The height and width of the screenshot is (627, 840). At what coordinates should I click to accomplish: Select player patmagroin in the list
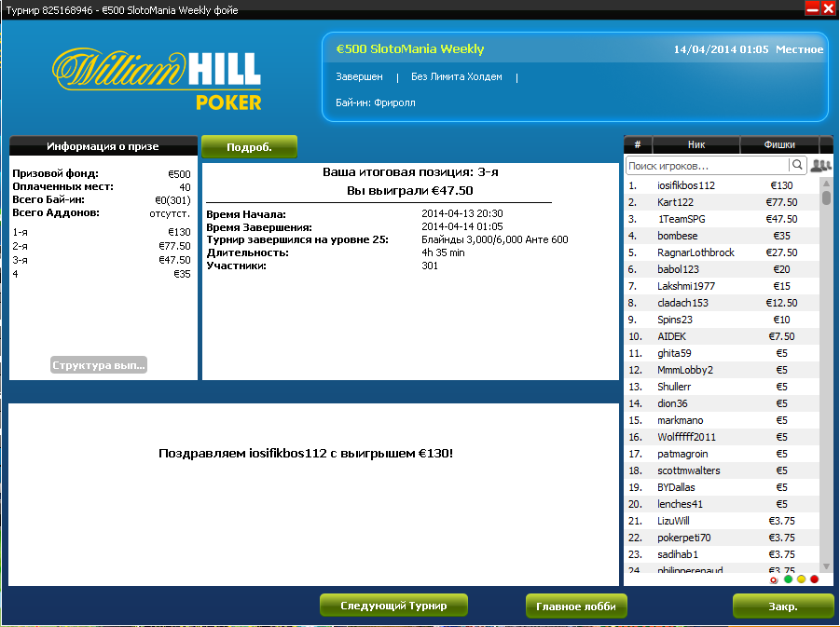[x=723, y=454]
